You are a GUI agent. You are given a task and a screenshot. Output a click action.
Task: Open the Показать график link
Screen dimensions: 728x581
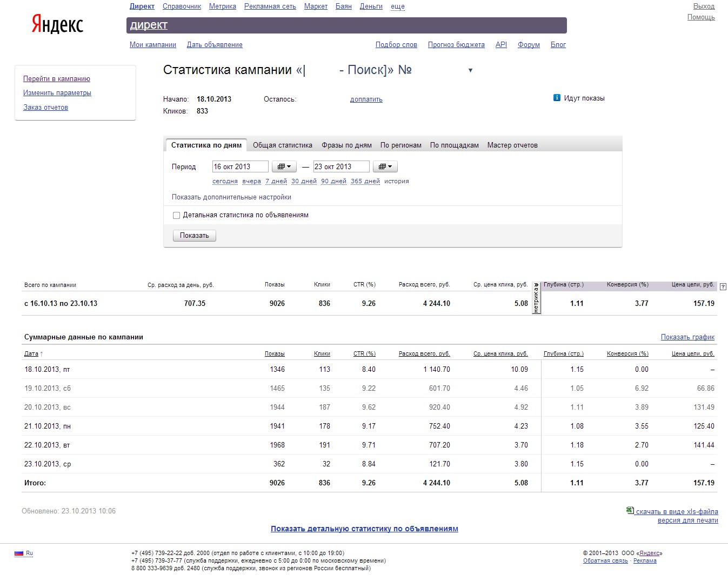coord(687,337)
